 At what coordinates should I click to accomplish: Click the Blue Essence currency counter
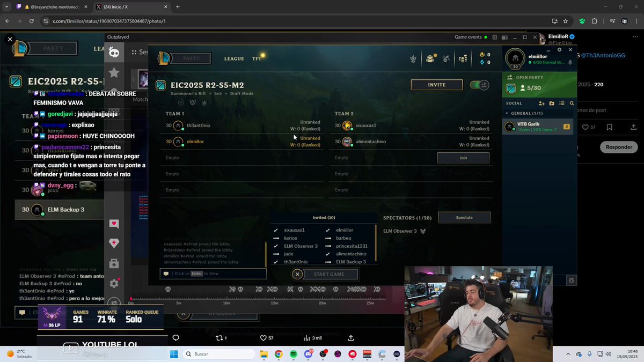click(x=485, y=62)
